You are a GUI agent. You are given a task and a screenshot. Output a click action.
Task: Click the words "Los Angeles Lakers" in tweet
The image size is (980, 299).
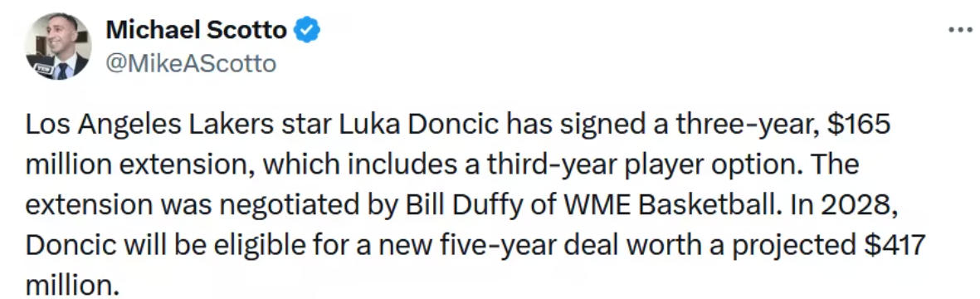(x=149, y=125)
